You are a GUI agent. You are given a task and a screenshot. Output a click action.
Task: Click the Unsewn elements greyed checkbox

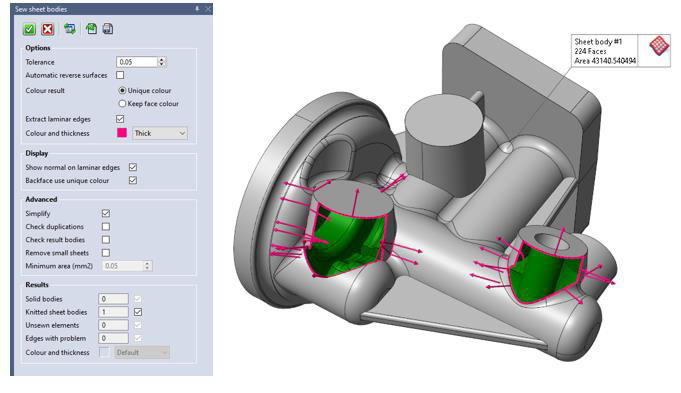[x=138, y=325]
